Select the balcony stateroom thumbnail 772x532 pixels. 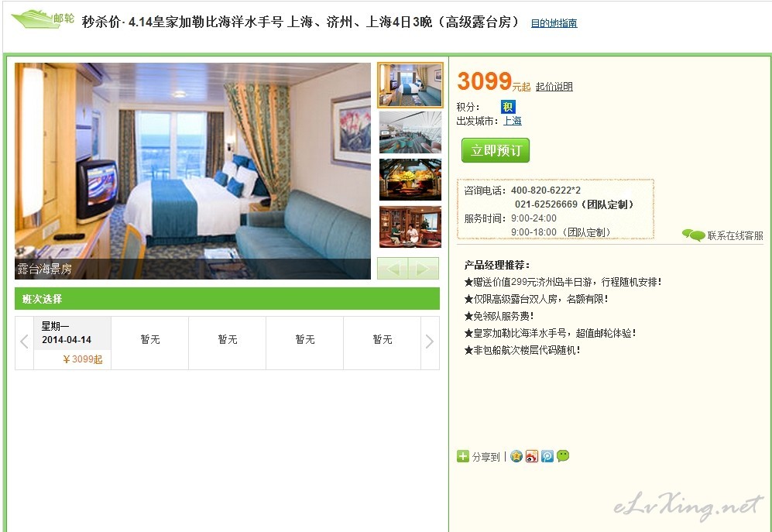[410, 84]
